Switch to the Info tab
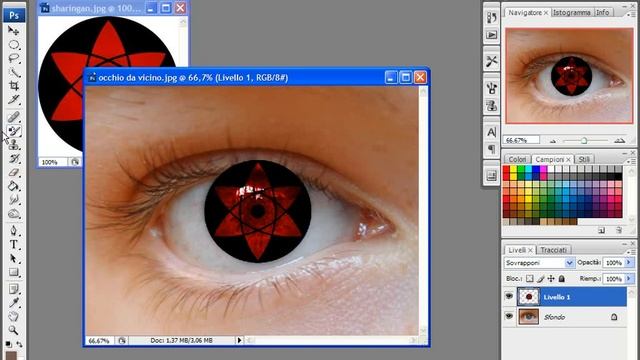Screen dimensions: 640x360 603,13
